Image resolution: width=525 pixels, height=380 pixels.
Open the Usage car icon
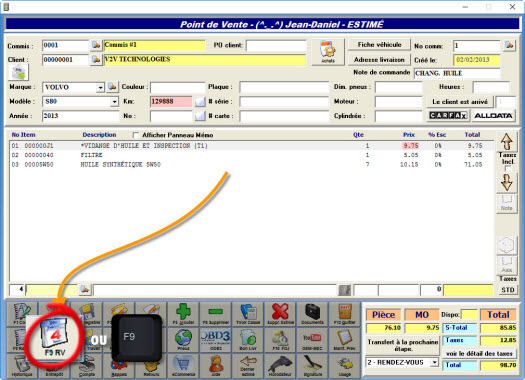pos(344,366)
